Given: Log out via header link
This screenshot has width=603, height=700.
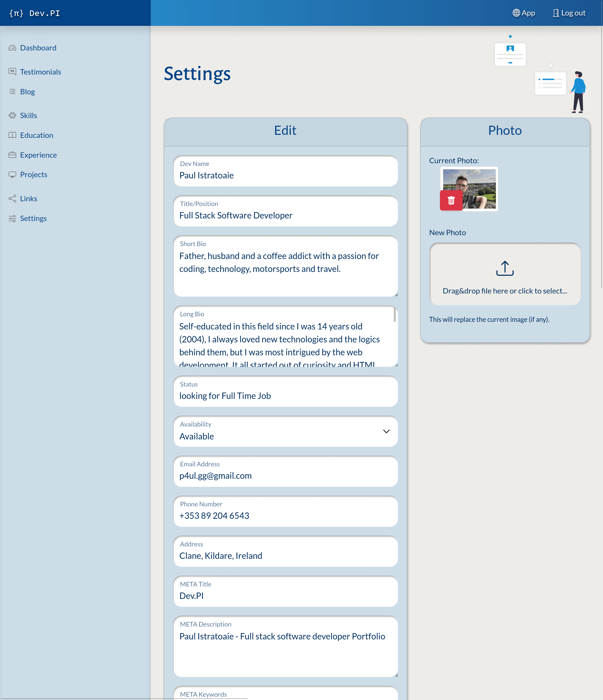Looking at the screenshot, I should coord(569,13).
